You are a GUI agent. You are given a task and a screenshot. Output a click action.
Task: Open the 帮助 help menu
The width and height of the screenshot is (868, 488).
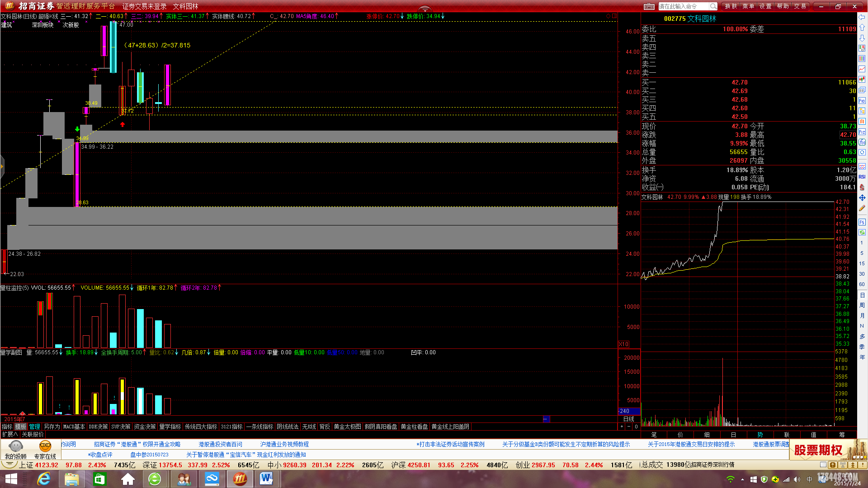coord(783,6)
